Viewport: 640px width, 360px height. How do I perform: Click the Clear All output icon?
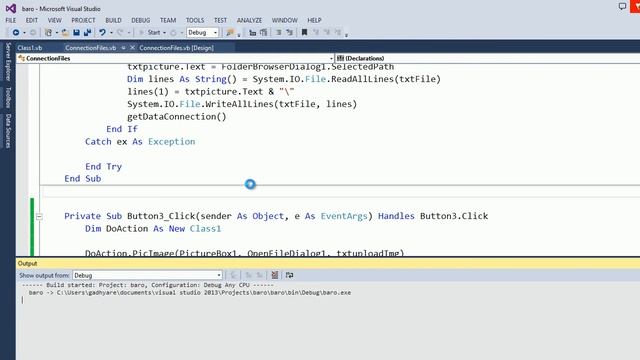[275, 275]
